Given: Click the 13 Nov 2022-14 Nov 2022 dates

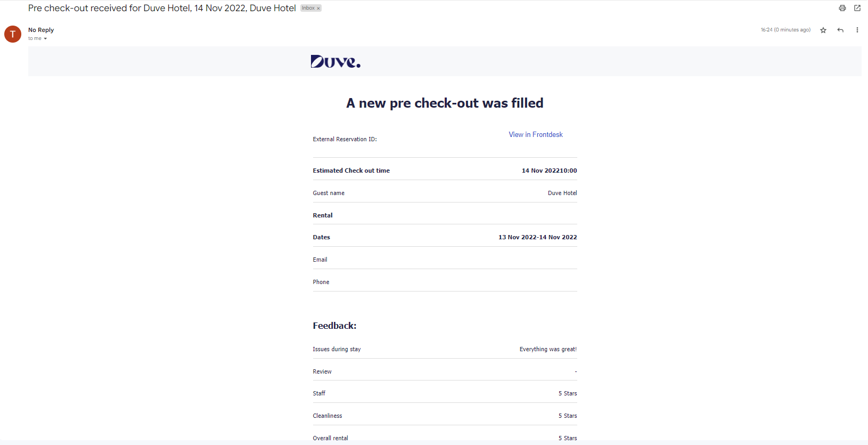Looking at the screenshot, I should coord(538,238).
